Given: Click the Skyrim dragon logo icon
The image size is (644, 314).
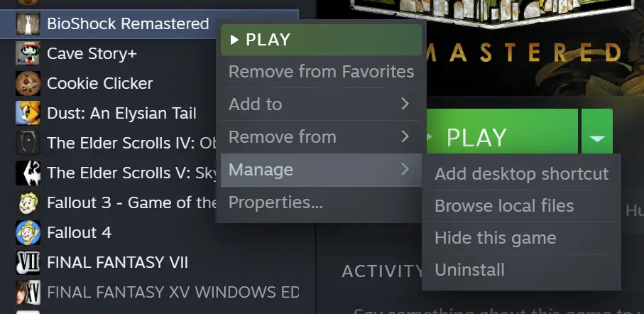Looking at the screenshot, I should tap(28, 173).
